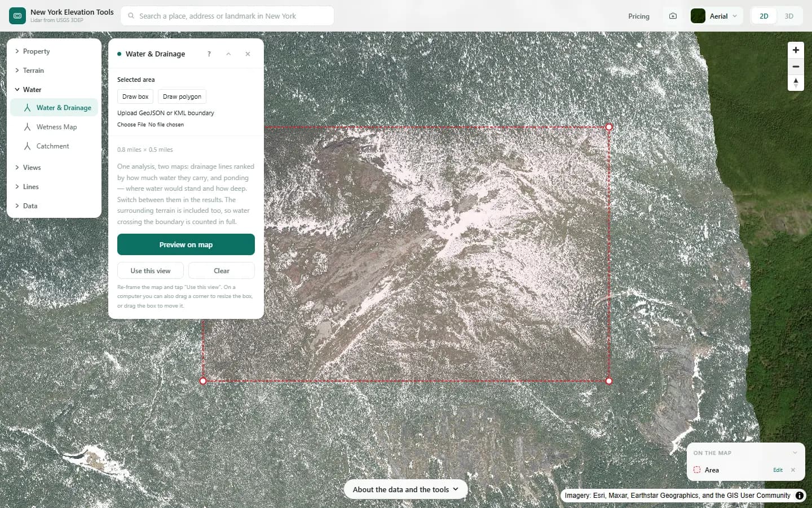Click the imagery attribution info icon
Screen dimensions: 812x508
[x=800, y=496]
